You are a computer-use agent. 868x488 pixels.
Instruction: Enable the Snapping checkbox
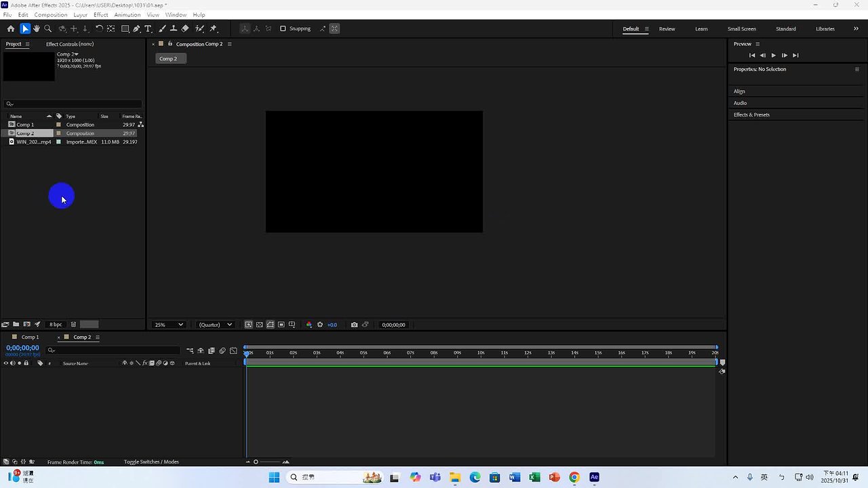(x=283, y=28)
